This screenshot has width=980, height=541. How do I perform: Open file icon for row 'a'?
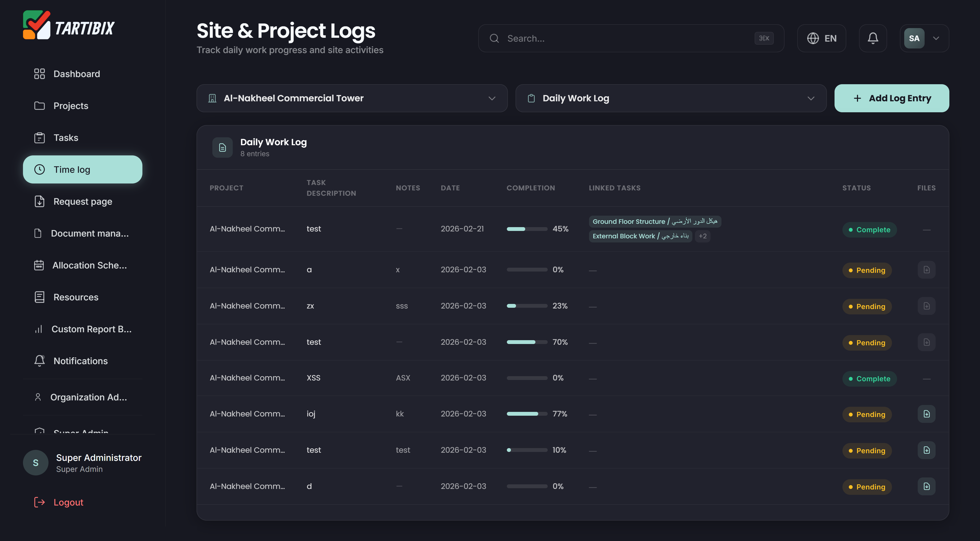(926, 270)
